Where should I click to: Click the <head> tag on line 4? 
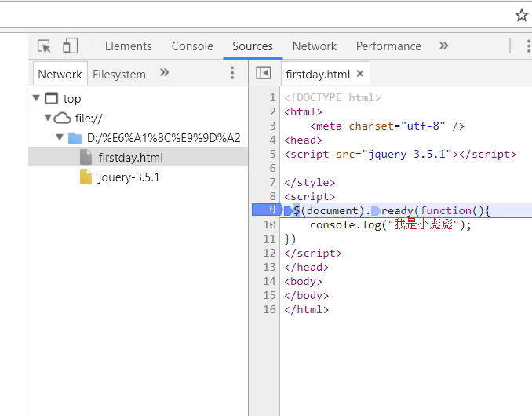pos(304,140)
